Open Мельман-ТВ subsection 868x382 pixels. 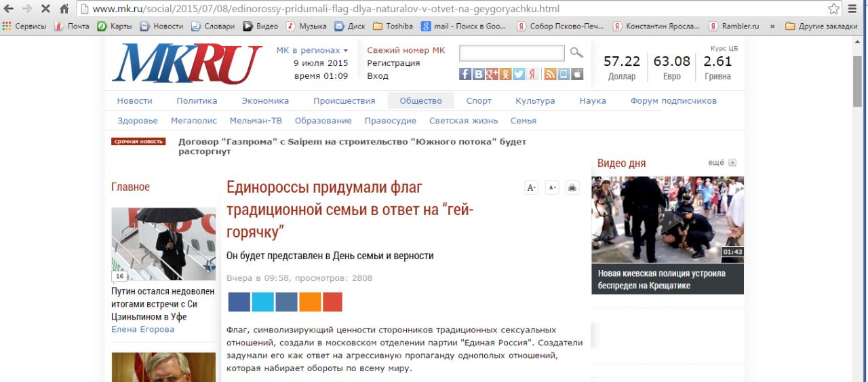pyautogui.click(x=256, y=120)
